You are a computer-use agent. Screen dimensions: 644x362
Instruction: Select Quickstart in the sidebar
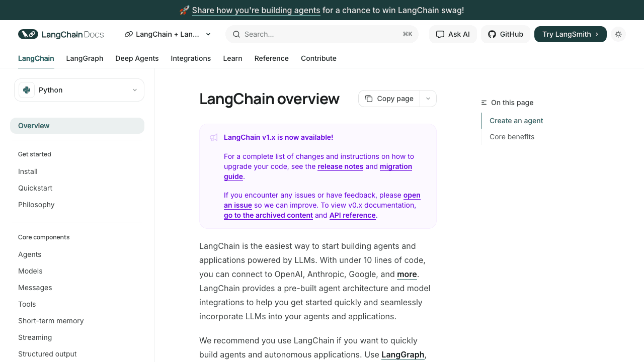click(35, 188)
